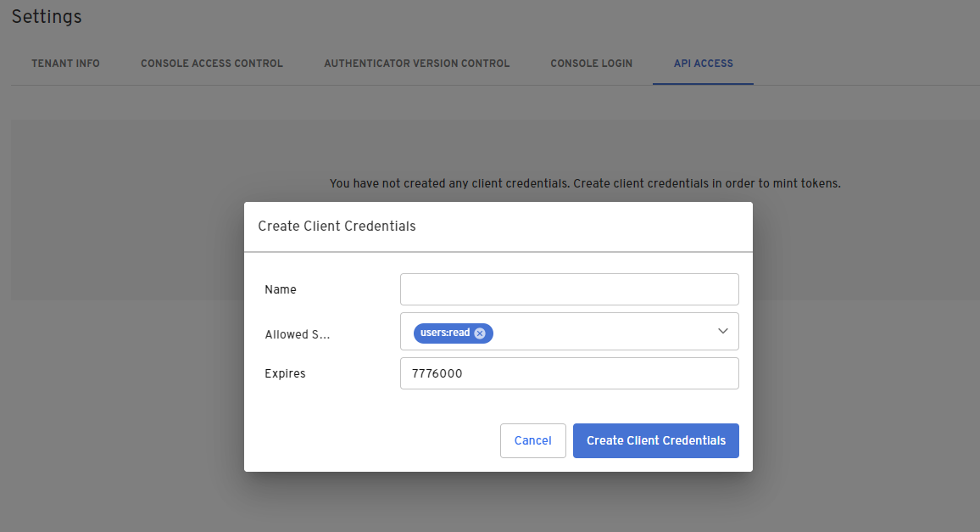Viewport: 980px width, 532px height.
Task: Click the truncated Allowed S... label
Action: [x=297, y=333]
